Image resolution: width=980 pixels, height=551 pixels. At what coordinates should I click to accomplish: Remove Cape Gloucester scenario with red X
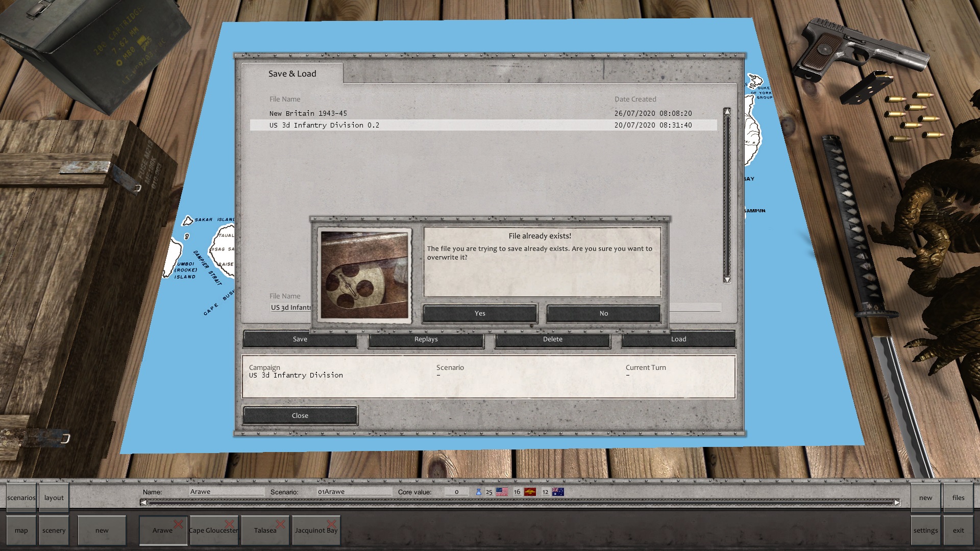229,524
